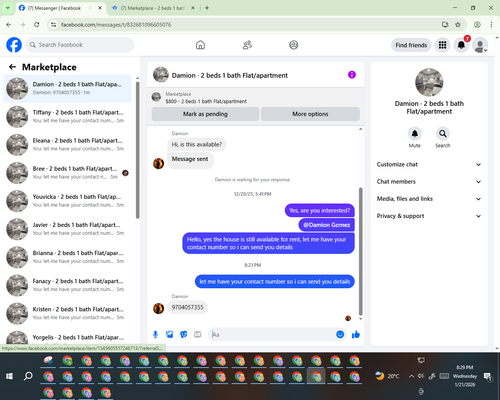
Task: Click the @Damion Gomez mention
Action: [326, 225]
